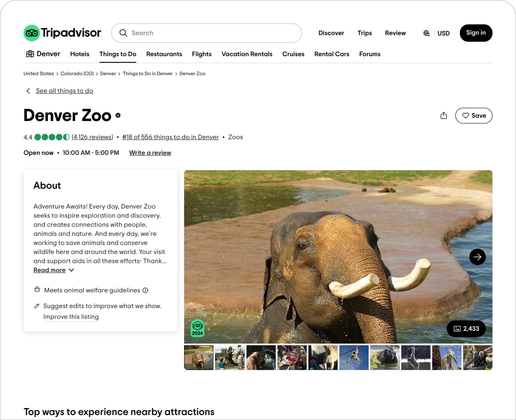Open the Forums tab

tap(370, 54)
